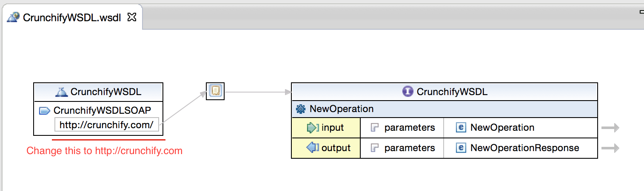The width and height of the screenshot is (644, 191).
Task: Open schema via arrow next to NewOperationResponse
Action: pyautogui.click(x=610, y=148)
